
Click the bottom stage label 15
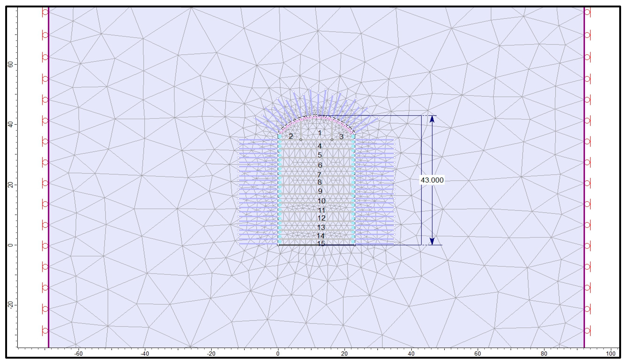point(321,243)
